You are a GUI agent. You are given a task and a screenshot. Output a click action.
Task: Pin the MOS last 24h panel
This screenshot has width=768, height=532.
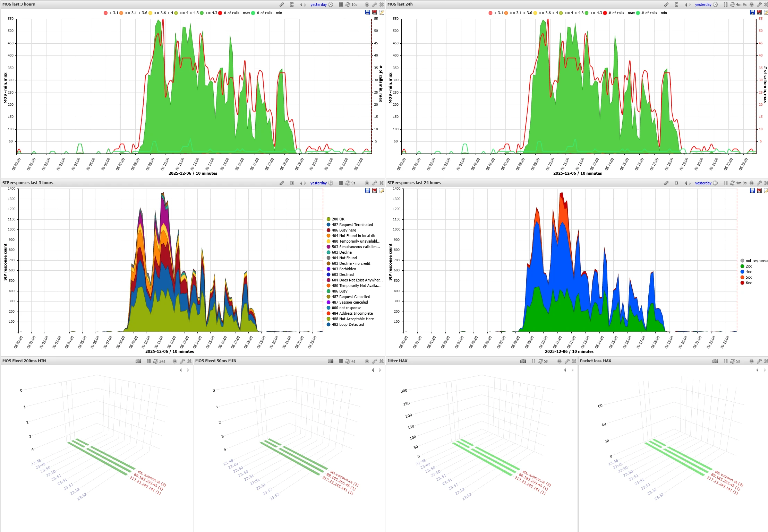click(x=751, y=5)
